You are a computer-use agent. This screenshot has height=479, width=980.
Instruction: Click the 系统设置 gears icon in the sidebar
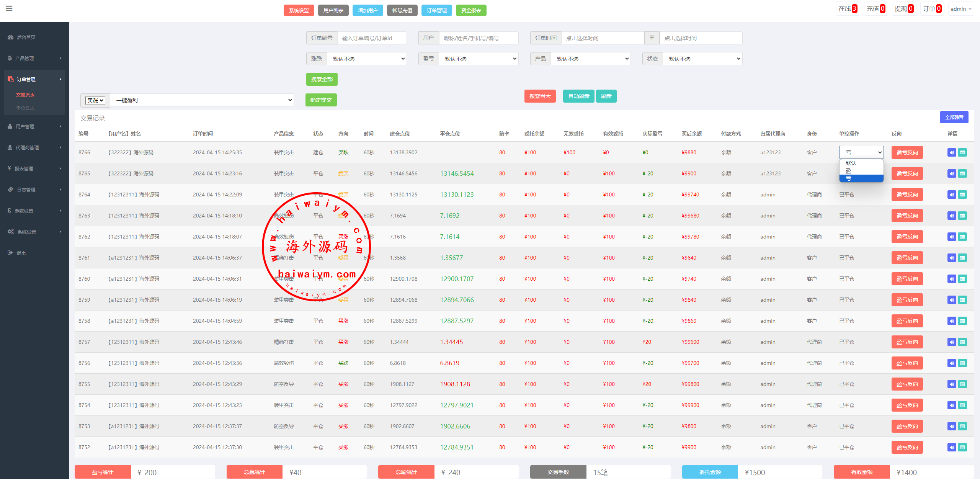[x=11, y=232]
